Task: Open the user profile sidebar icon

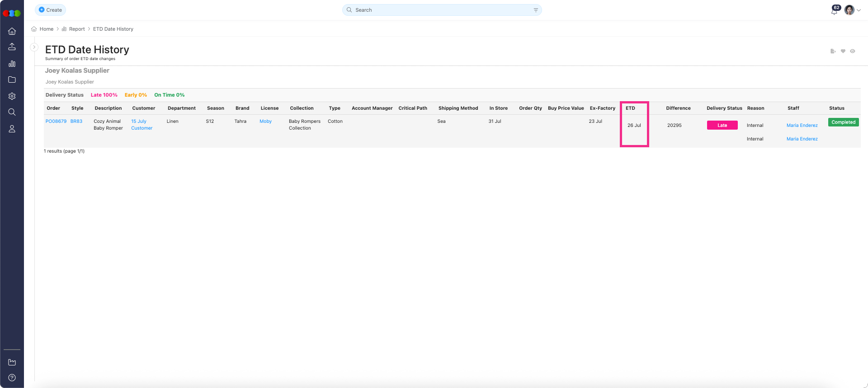Action: pos(12,129)
